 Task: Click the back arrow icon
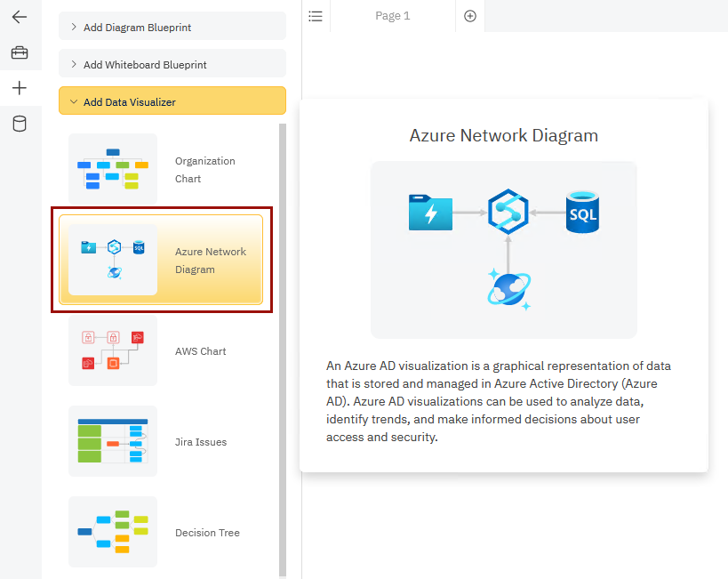20,17
